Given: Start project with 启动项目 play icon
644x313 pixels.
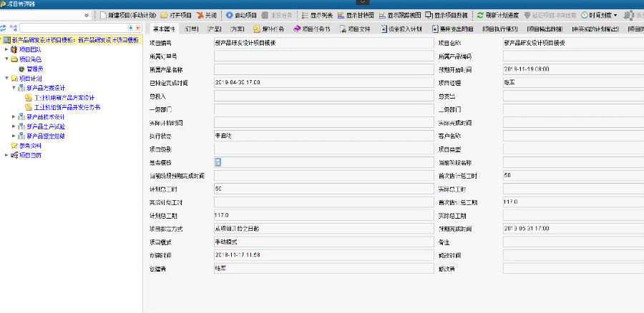Looking at the screenshot, I should pyautogui.click(x=229, y=15).
